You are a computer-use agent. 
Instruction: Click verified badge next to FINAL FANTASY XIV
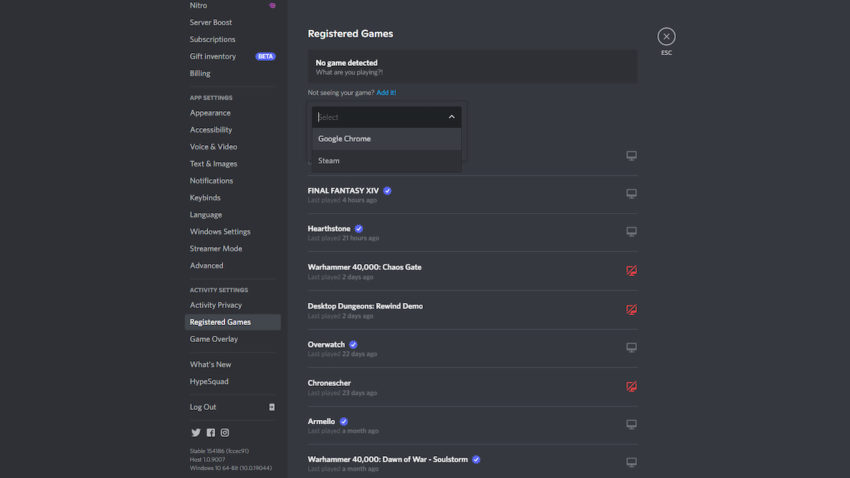pos(387,191)
